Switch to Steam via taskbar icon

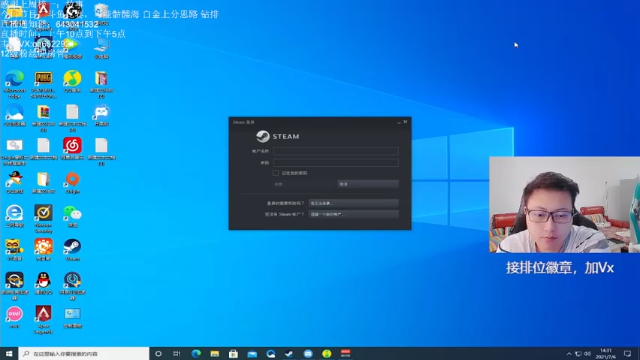coord(289,353)
